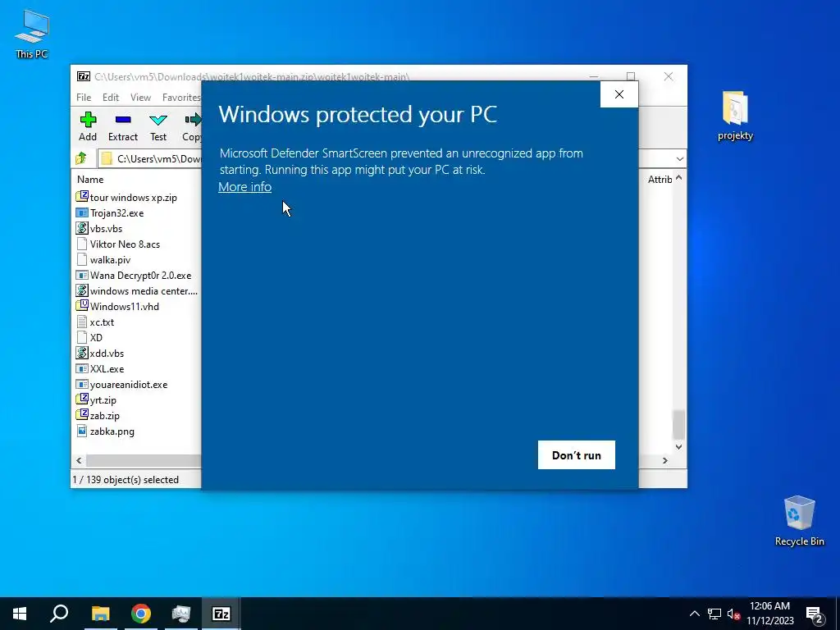Click the icon of xdd.vbs
The width and height of the screenshot is (840, 630).
(x=82, y=353)
